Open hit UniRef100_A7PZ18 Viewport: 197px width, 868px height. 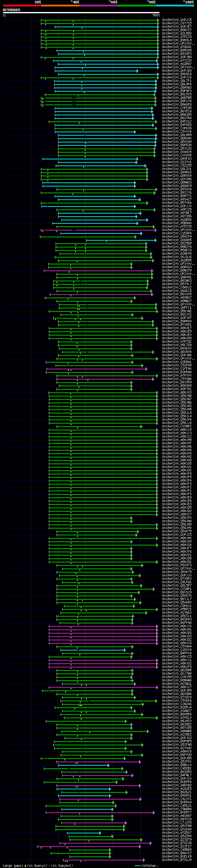click(177, 37)
